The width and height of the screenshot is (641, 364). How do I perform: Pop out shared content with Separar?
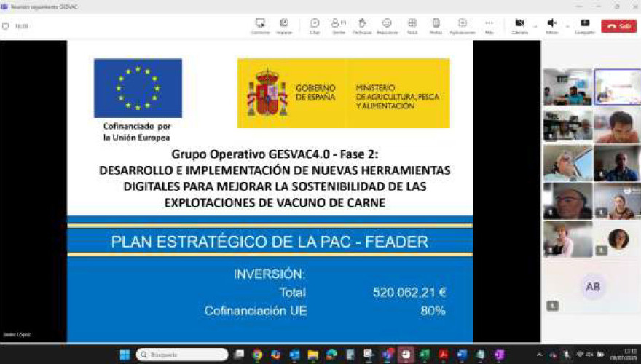click(x=284, y=25)
